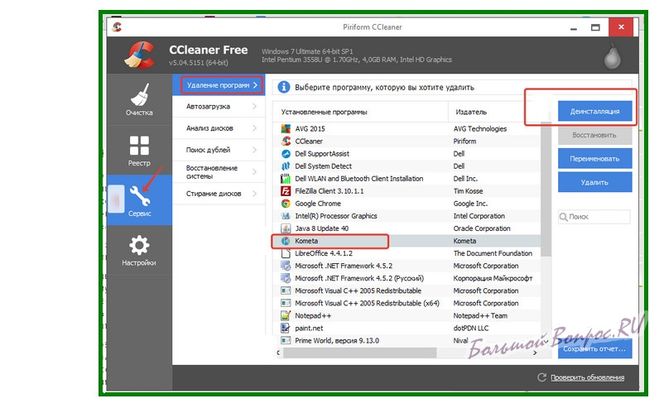
Task: Select the FileZilla Client 3.10.1.1 row
Action: point(406,191)
